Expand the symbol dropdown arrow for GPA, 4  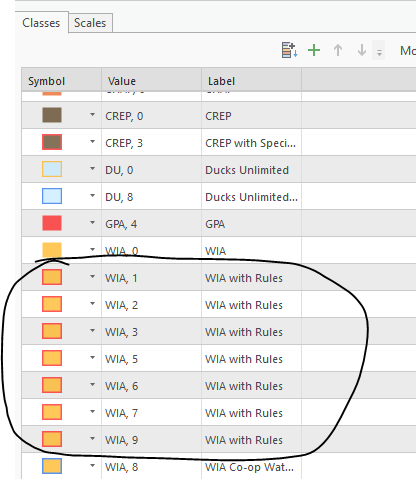(x=92, y=223)
